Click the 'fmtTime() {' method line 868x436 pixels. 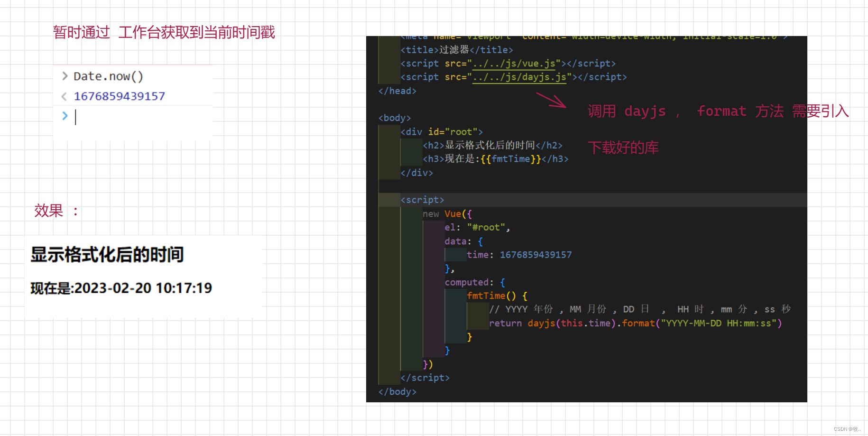click(x=497, y=296)
